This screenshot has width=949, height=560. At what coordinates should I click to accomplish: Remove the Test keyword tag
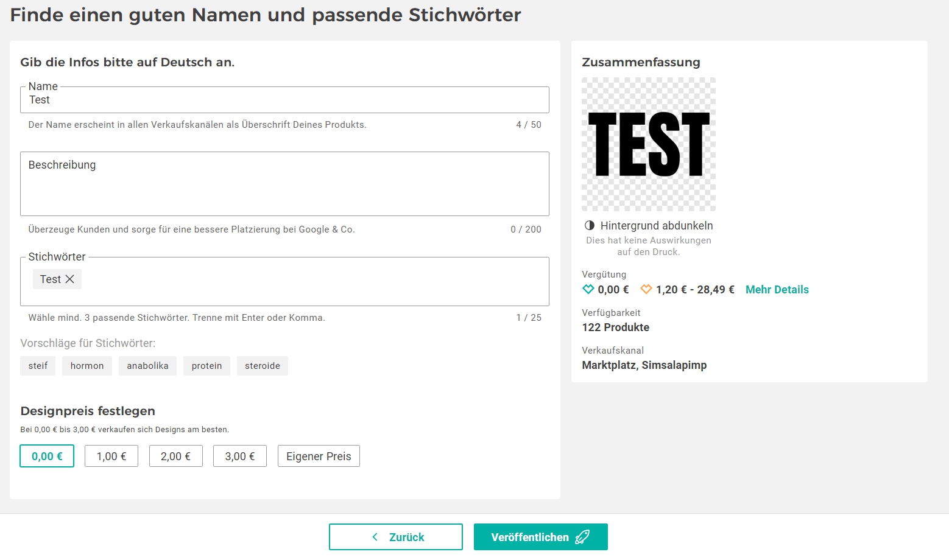tap(70, 279)
